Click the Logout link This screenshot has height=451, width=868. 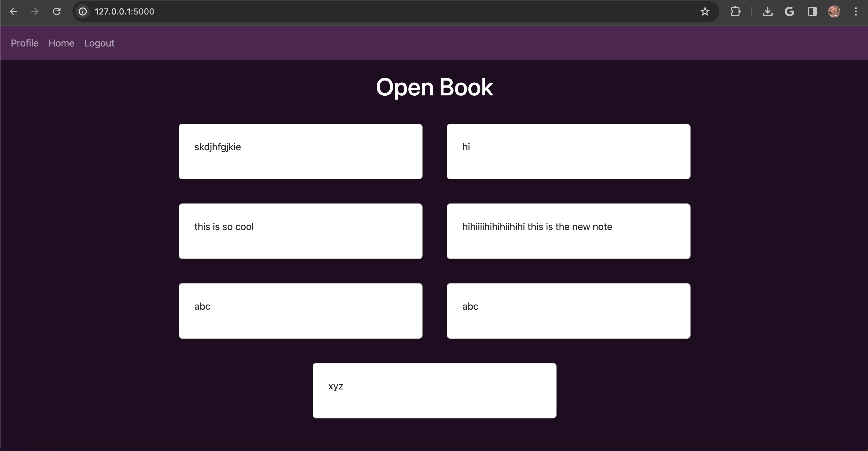click(99, 43)
